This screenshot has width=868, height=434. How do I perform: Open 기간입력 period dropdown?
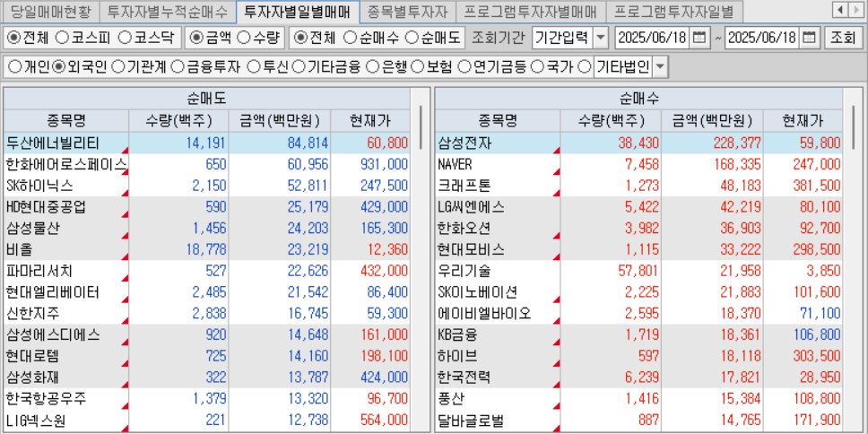[601, 38]
